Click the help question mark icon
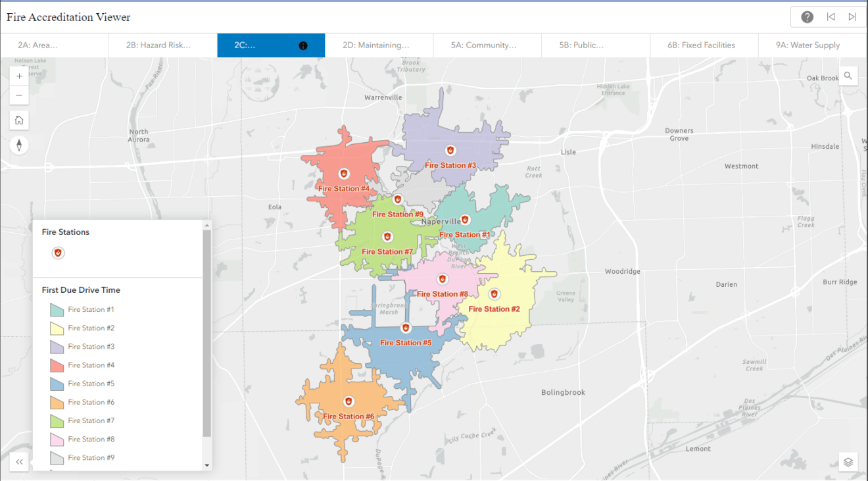The height and width of the screenshot is (481, 868). point(806,16)
